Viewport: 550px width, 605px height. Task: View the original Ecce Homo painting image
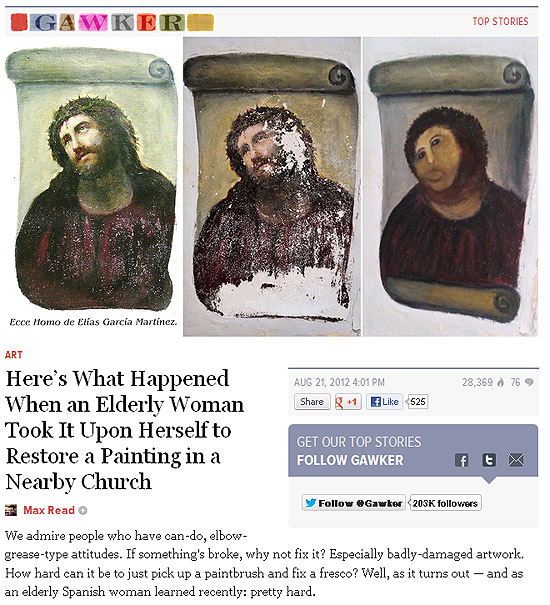tap(92, 179)
